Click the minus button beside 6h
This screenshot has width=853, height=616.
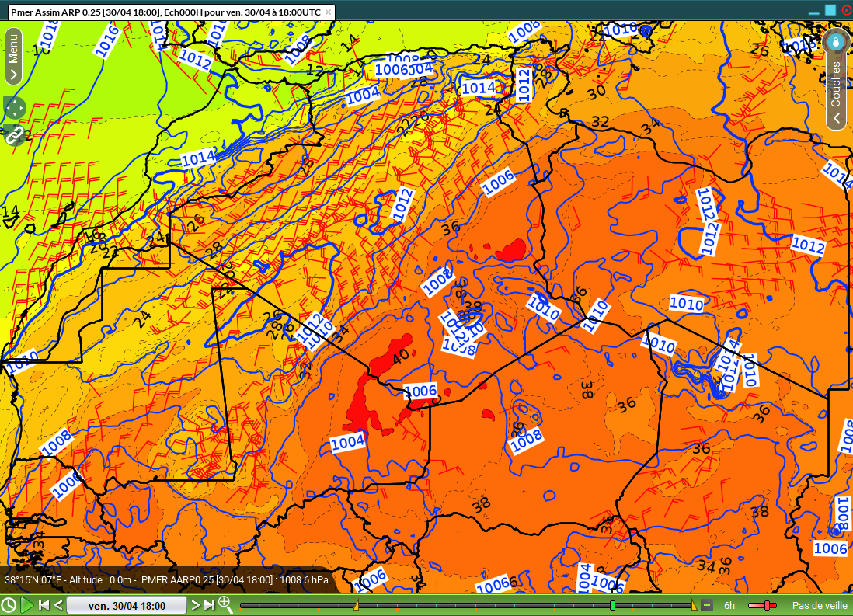(x=707, y=605)
